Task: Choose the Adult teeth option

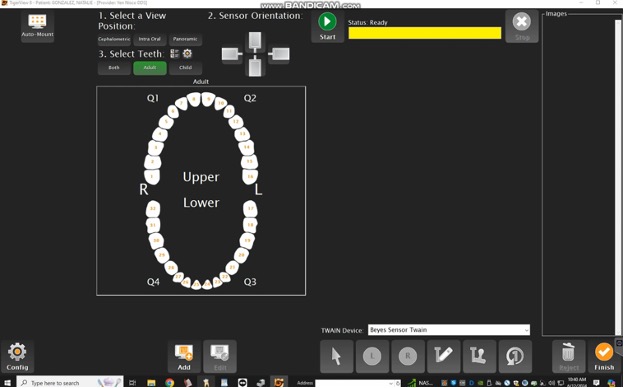Action: 150,68
